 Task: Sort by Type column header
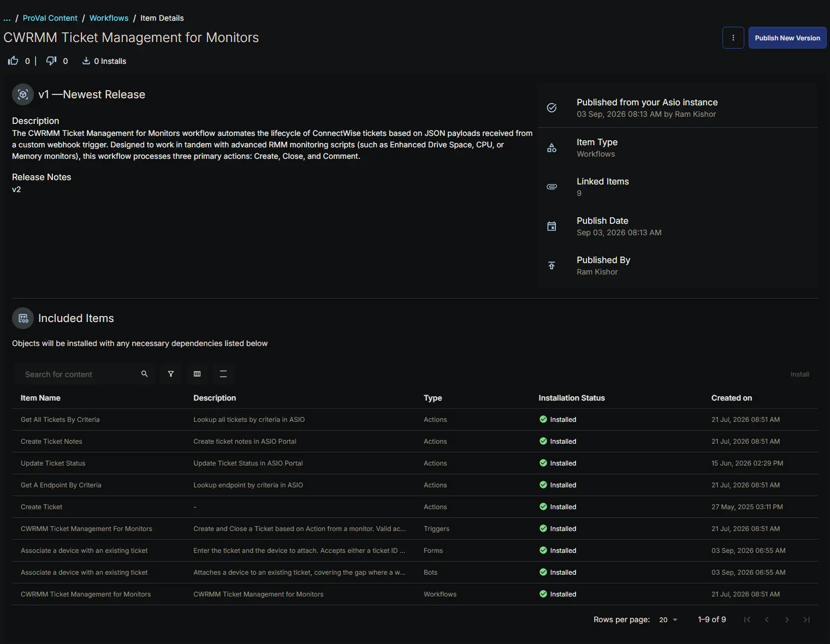(432, 398)
